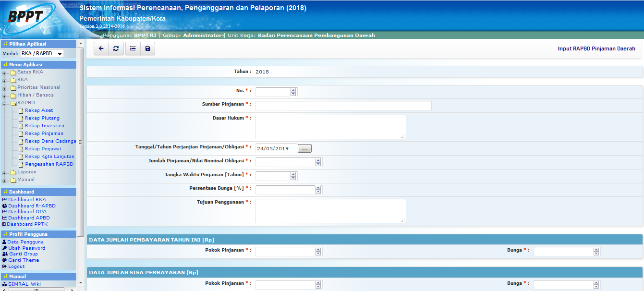Click into the Sumber Pinjaman text field
This screenshot has width=644, height=291.
click(343, 106)
